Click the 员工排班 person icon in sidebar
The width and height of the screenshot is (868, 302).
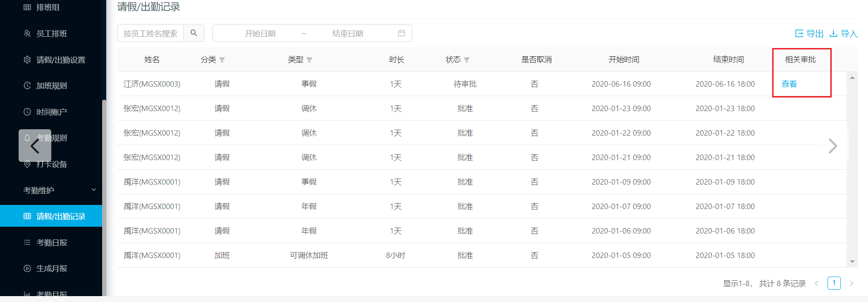click(27, 34)
